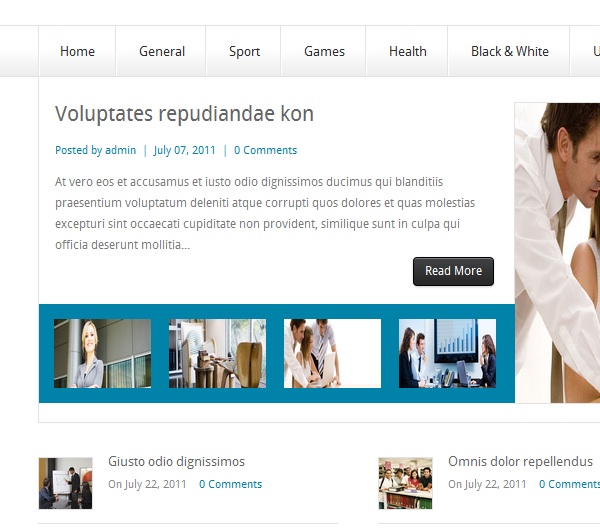Click the students in library post thumbnail

click(x=405, y=483)
